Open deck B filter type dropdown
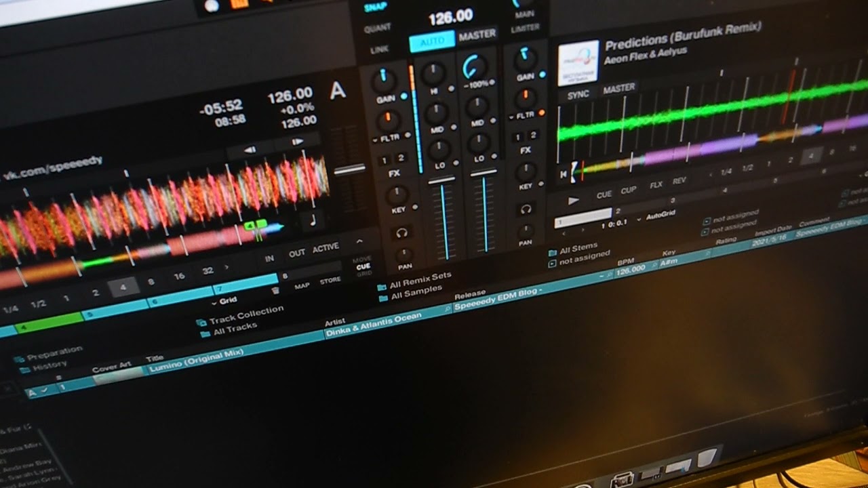 click(512, 116)
